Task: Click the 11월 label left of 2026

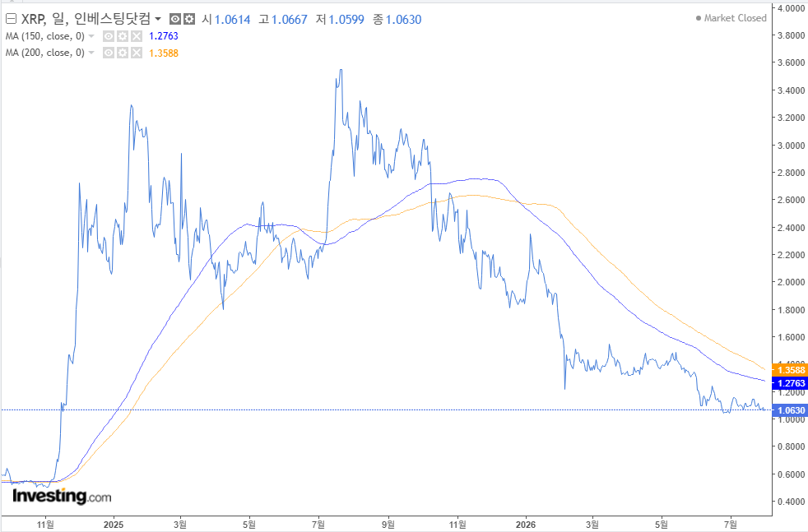Action: click(457, 525)
